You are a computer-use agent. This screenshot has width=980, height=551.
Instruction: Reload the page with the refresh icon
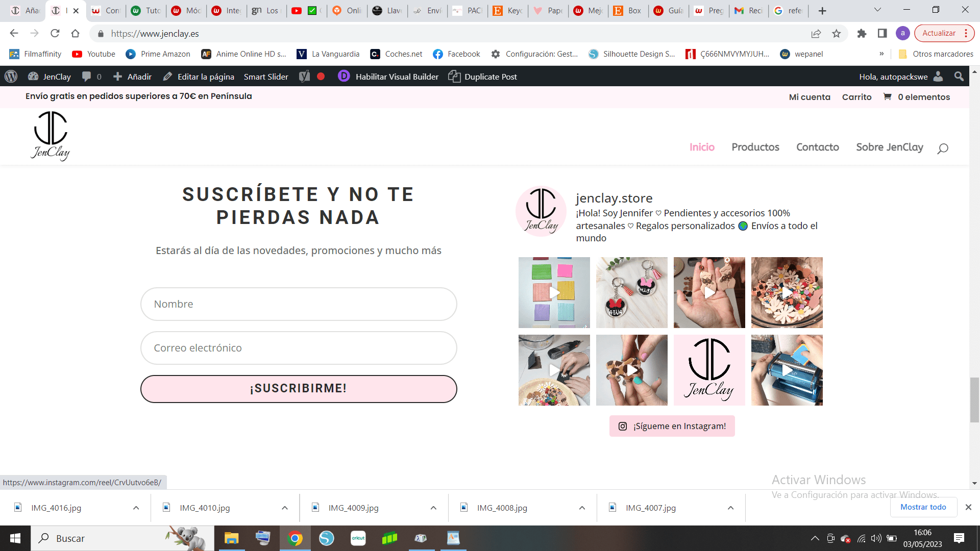pos(55,33)
